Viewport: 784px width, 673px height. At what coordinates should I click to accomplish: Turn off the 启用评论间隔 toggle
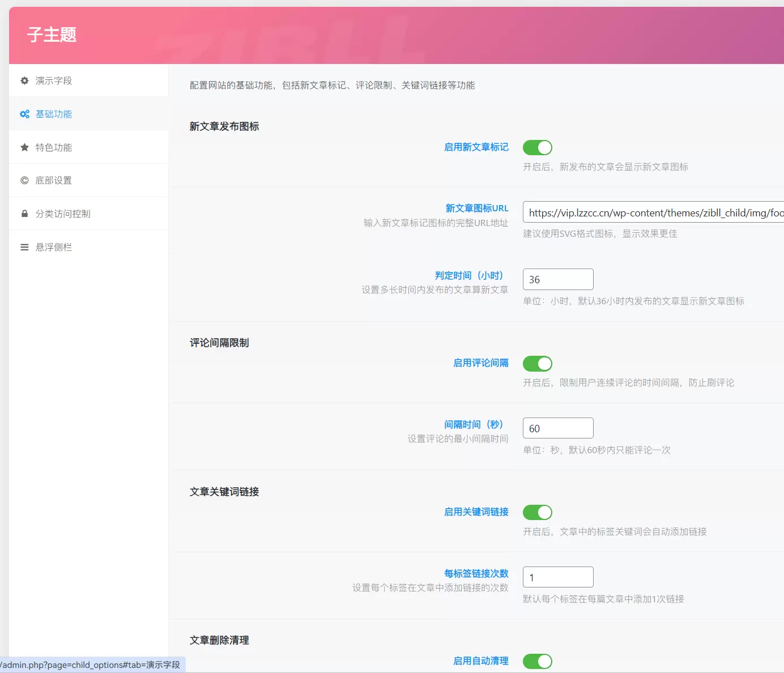pos(537,363)
